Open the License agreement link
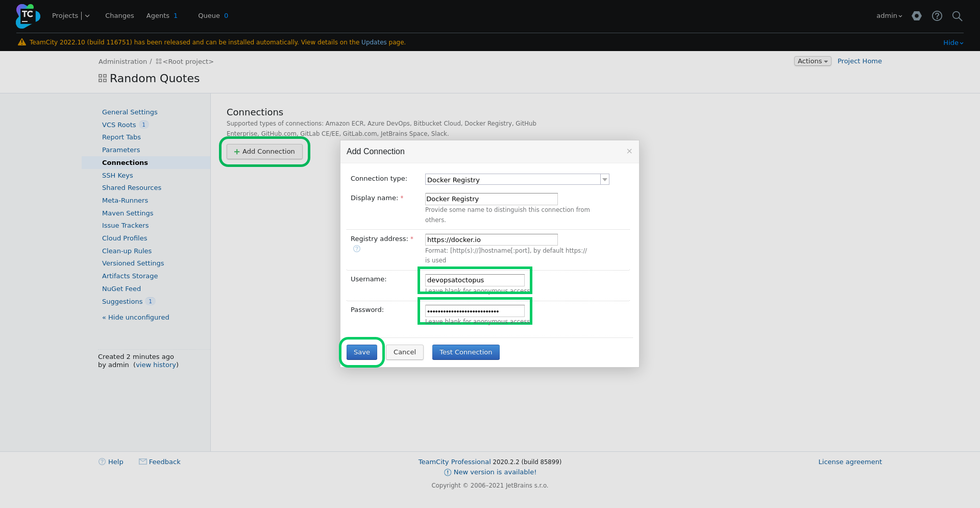This screenshot has height=508, width=980. click(850, 462)
